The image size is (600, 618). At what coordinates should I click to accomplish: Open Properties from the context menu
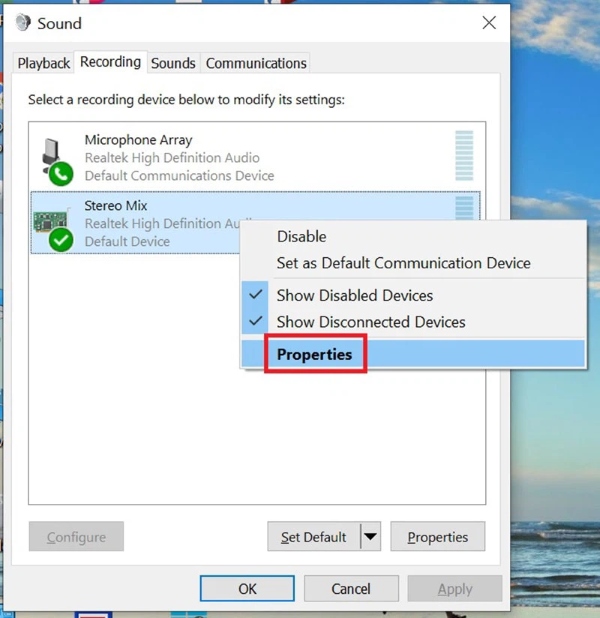pyautogui.click(x=315, y=354)
